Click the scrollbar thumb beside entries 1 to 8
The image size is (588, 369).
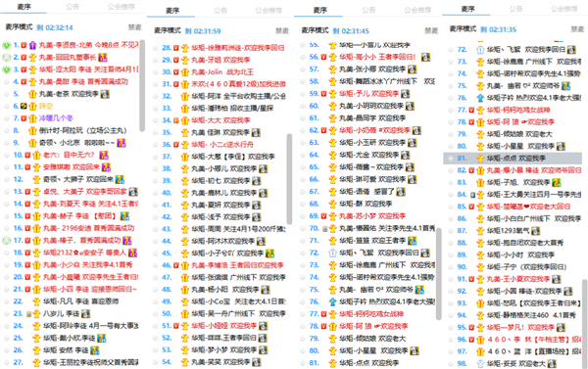click(x=142, y=85)
